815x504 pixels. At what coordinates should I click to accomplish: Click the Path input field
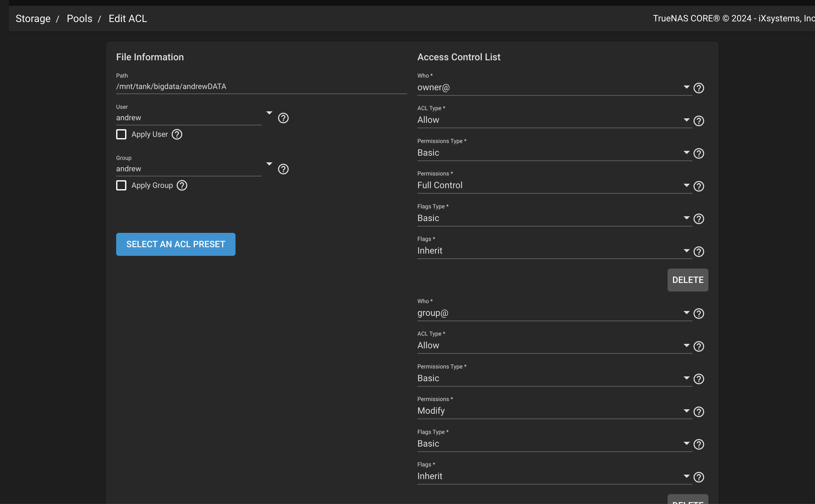click(x=261, y=87)
